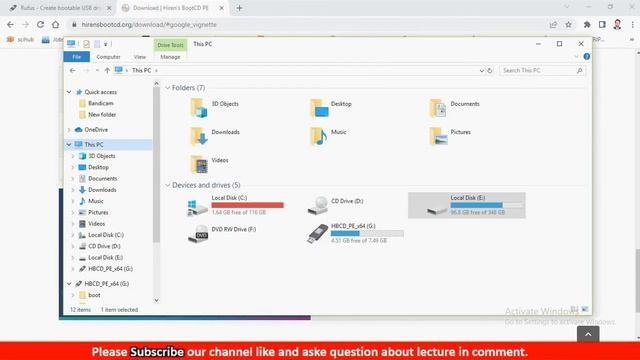Open Chrome side panel icon
Screen dimensions: 640x360
pos(602,24)
